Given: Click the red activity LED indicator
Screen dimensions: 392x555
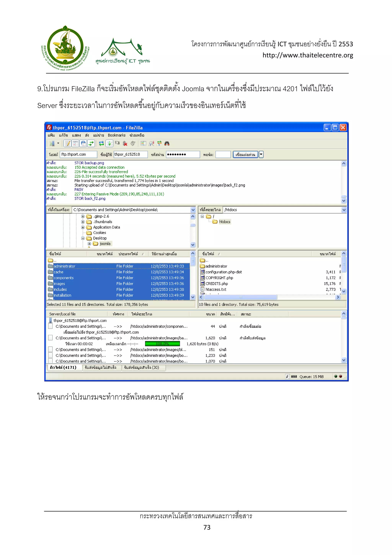Looking at the screenshot, I should coord(341,376).
